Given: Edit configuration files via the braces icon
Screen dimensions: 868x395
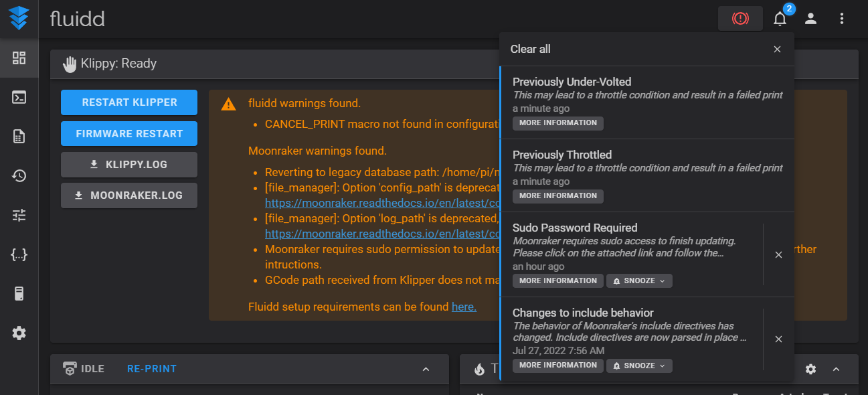Looking at the screenshot, I should coord(19,254).
